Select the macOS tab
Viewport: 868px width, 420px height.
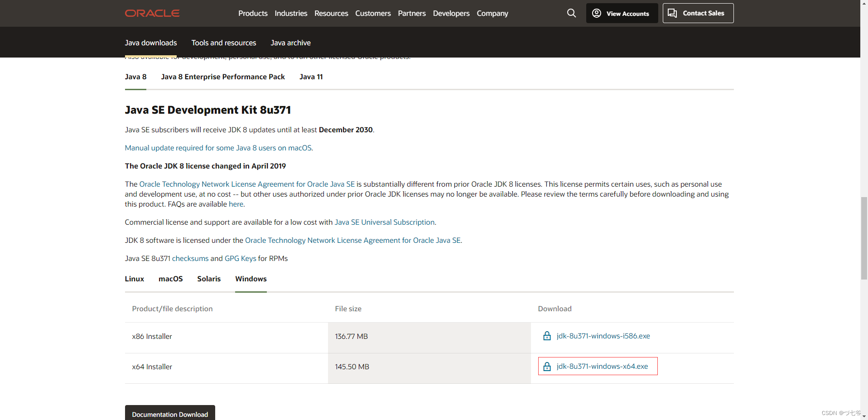coord(171,279)
